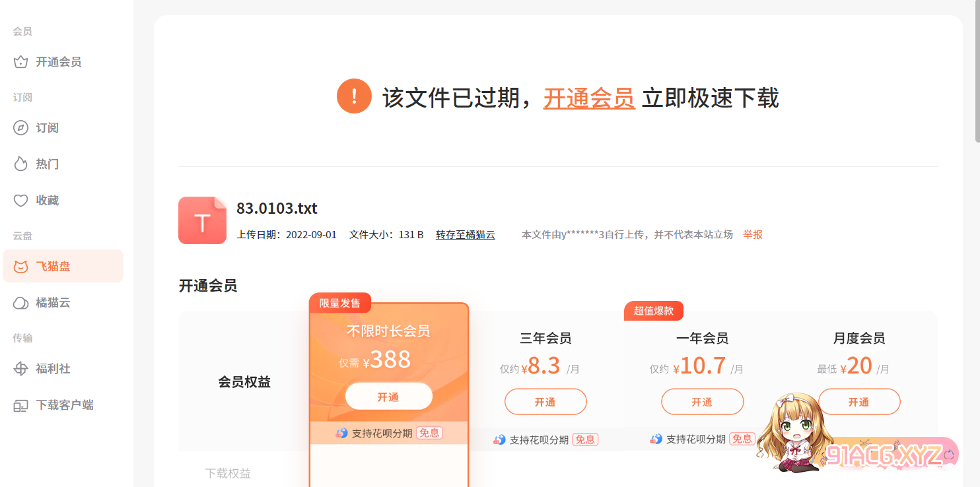Click the red T file icon
The image size is (980, 487).
[202, 220]
